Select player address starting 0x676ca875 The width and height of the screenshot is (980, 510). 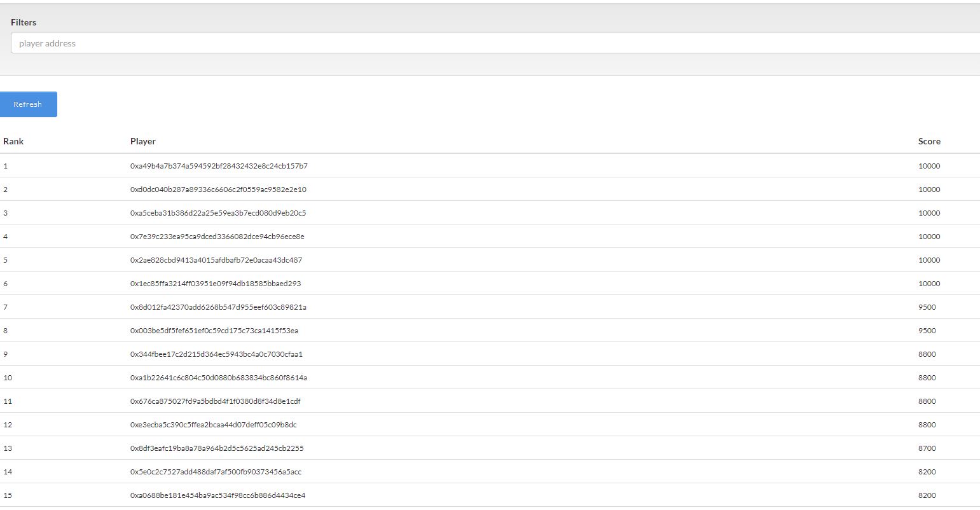(x=216, y=401)
